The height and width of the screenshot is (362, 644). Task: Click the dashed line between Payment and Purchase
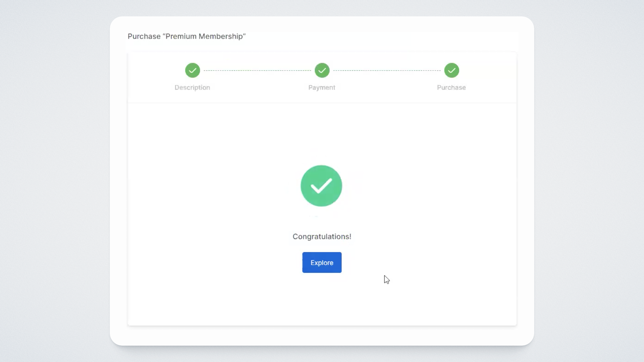coord(387,70)
